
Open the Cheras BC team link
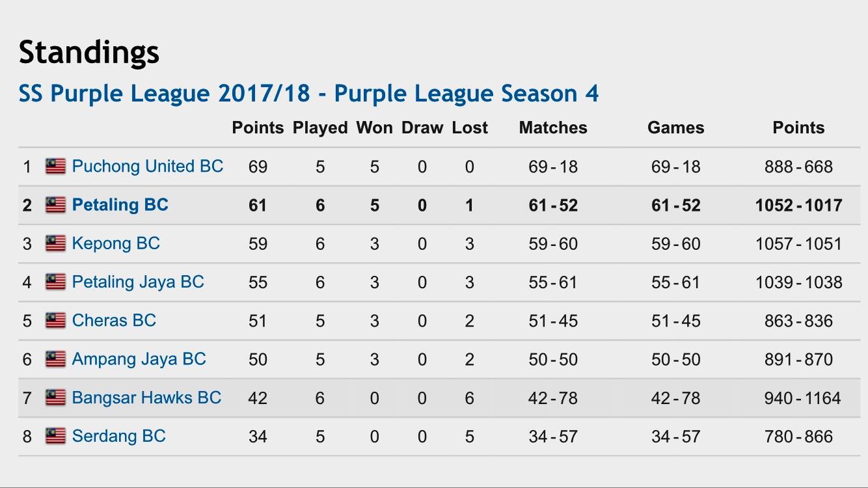tap(114, 320)
